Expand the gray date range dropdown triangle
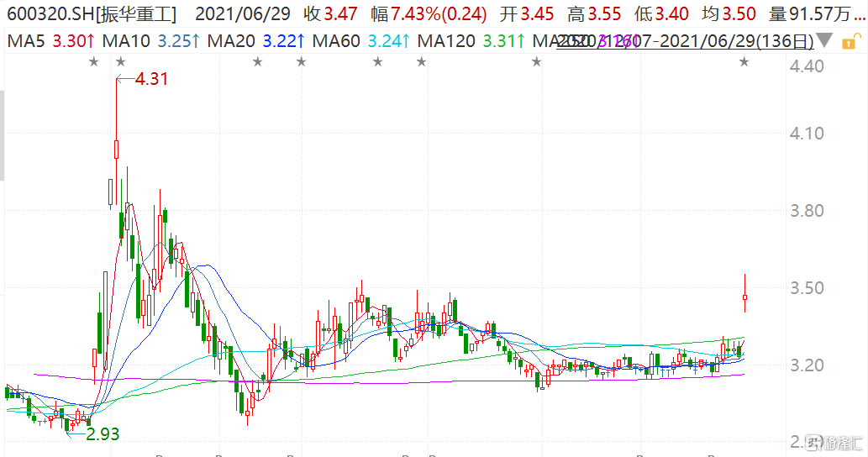This screenshot has width=868, height=457. (826, 41)
